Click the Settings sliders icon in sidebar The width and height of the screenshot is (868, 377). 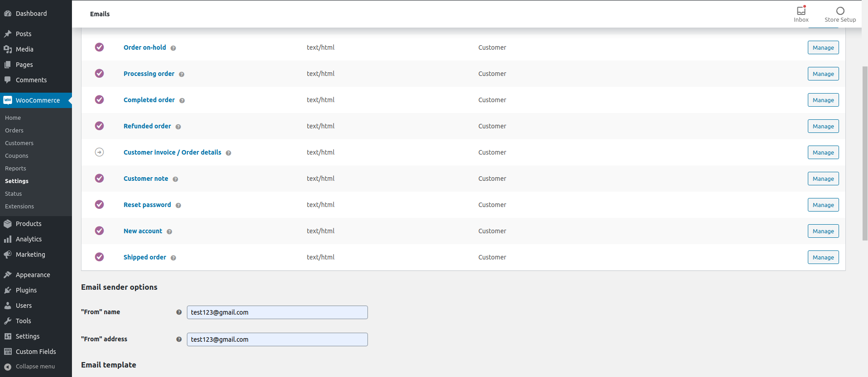pos(8,336)
